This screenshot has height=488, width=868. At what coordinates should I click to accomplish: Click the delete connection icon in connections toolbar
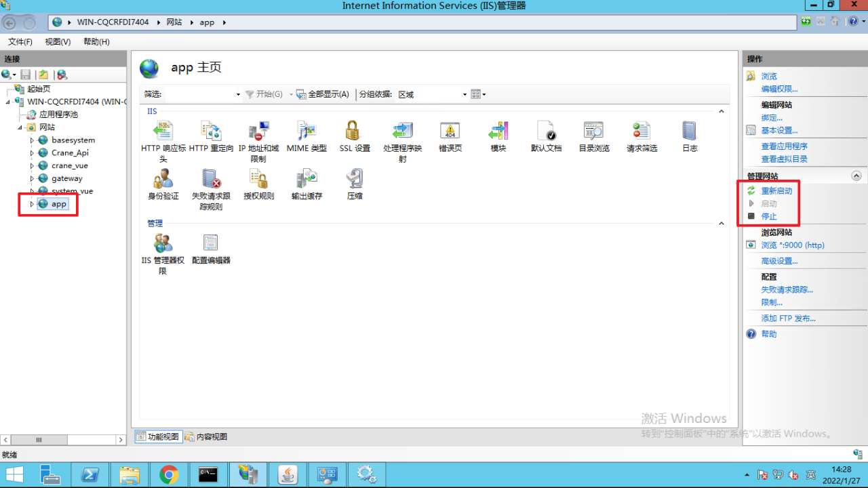pyautogui.click(x=62, y=75)
